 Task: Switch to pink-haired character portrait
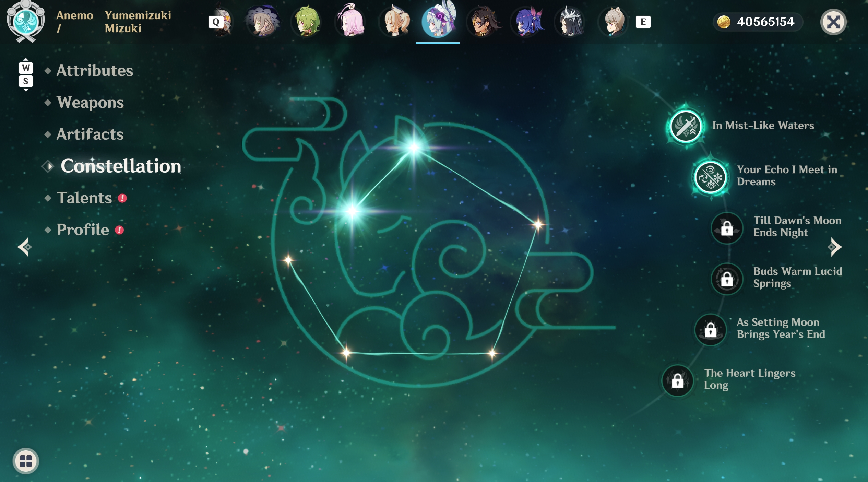[x=350, y=22]
